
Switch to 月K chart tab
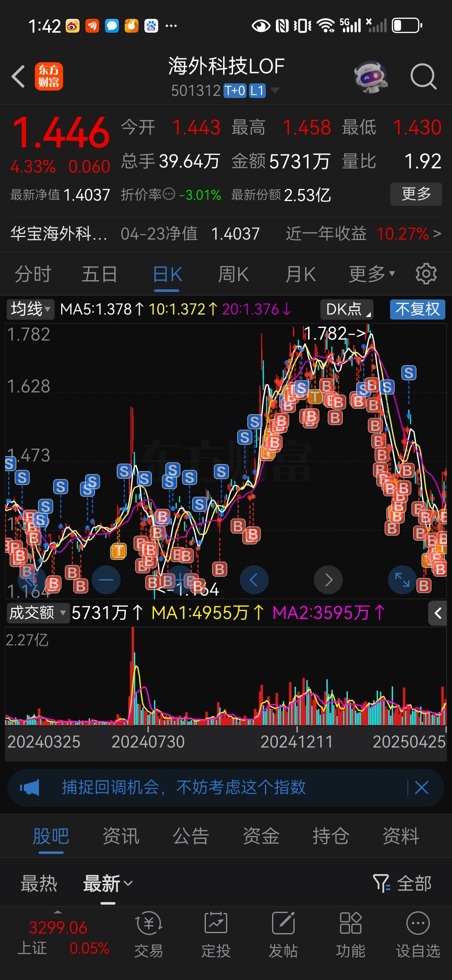pyautogui.click(x=300, y=274)
